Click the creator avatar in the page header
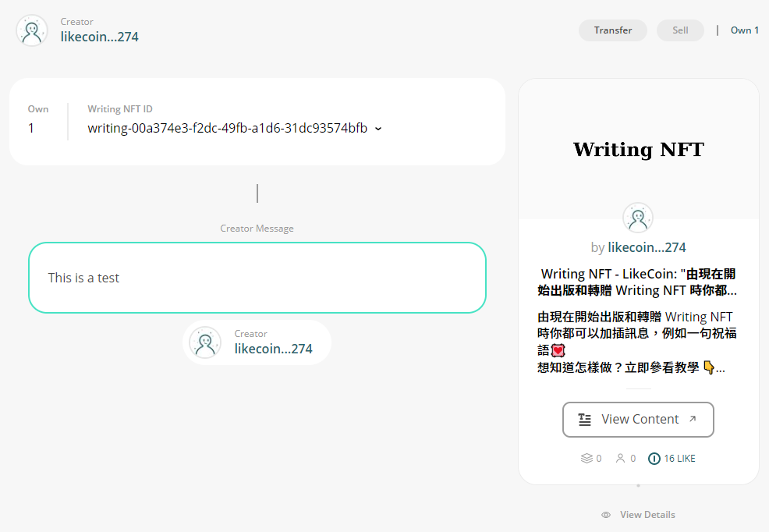Screen dimensions: 769x532 [32, 30]
